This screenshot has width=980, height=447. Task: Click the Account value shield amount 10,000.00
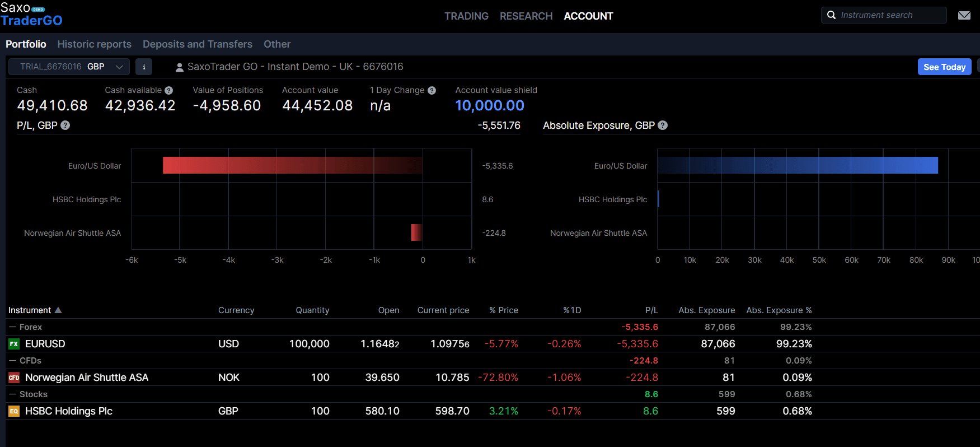pyautogui.click(x=489, y=105)
